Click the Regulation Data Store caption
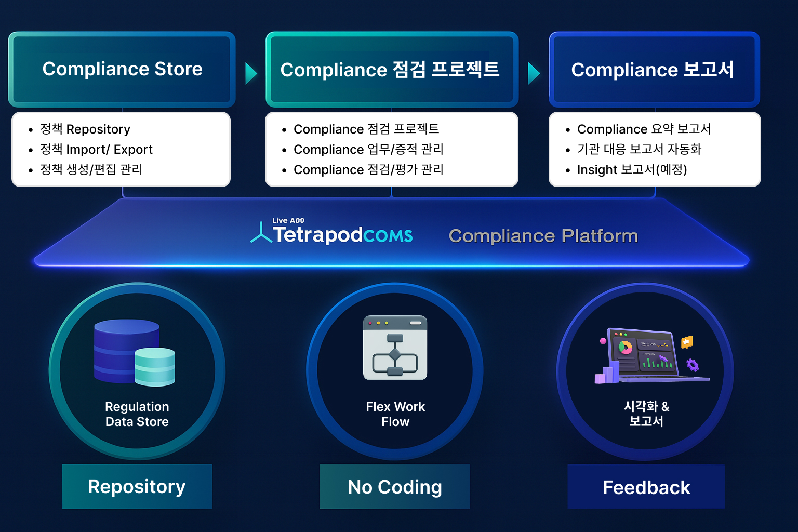This screenshot has width=798, height=532. click(x=137, y=414)
